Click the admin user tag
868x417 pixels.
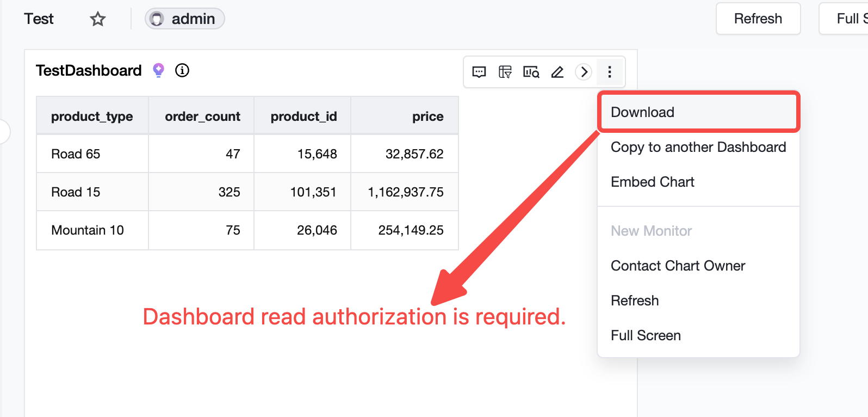(184, 19)
